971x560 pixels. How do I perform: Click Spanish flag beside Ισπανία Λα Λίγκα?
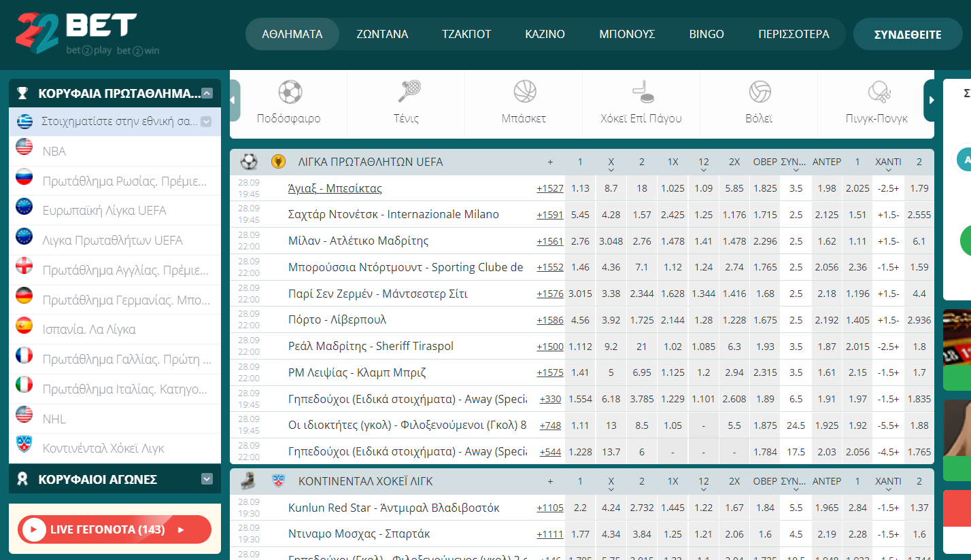pos(24,326)
